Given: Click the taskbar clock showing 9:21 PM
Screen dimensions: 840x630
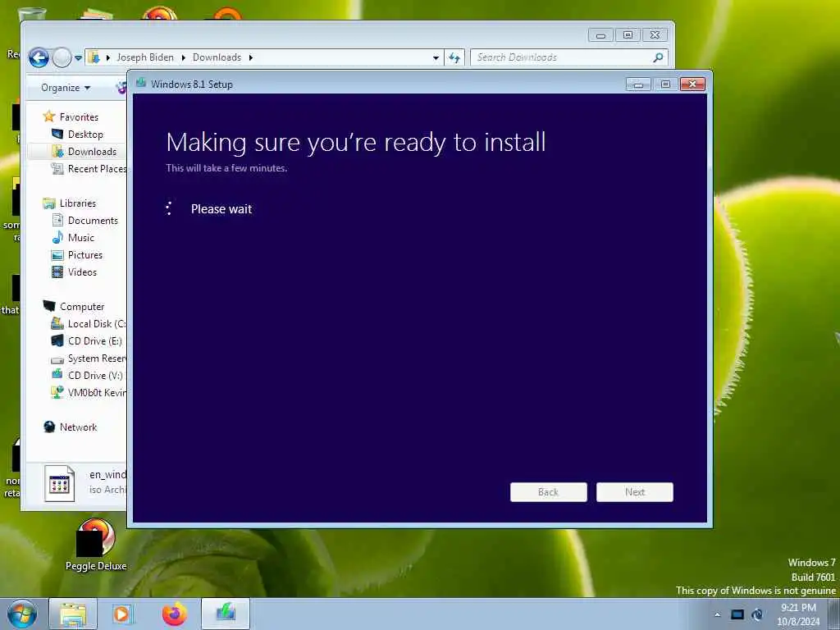Looking at the screenshot, I should (x=798, y=614).
